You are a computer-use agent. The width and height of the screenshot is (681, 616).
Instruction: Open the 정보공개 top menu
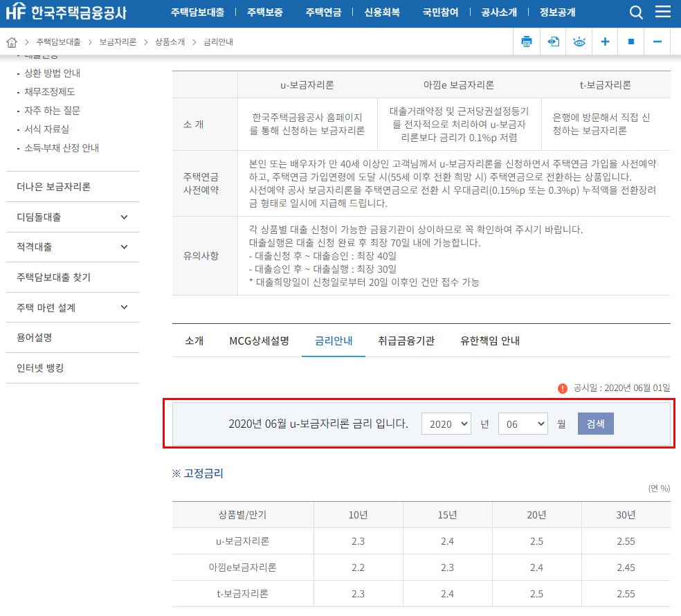pos(558,12)
